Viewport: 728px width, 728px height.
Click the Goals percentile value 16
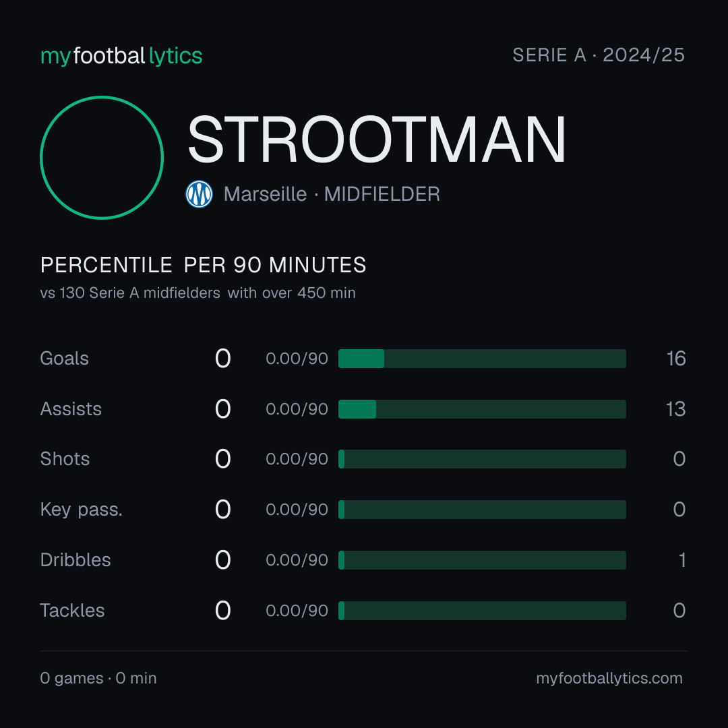676,359
